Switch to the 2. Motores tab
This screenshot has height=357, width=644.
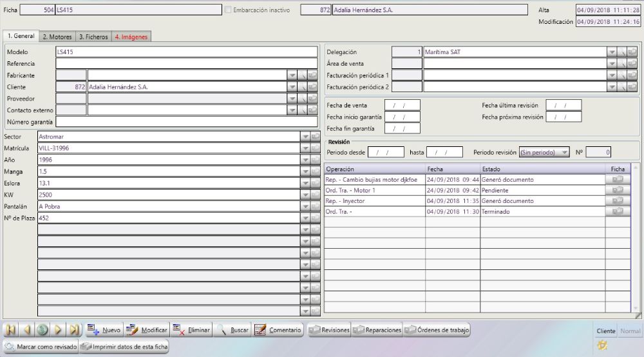[57, 37]
